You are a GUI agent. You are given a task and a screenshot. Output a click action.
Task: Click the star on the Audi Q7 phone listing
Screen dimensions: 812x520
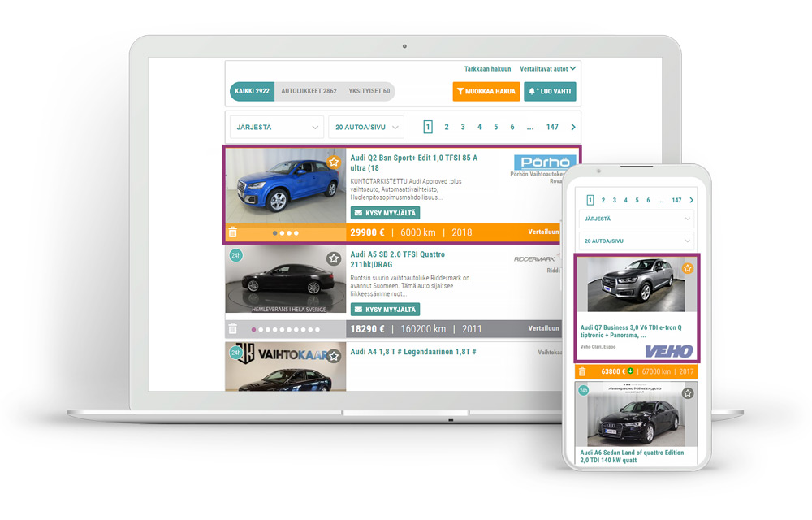(687, 268)
